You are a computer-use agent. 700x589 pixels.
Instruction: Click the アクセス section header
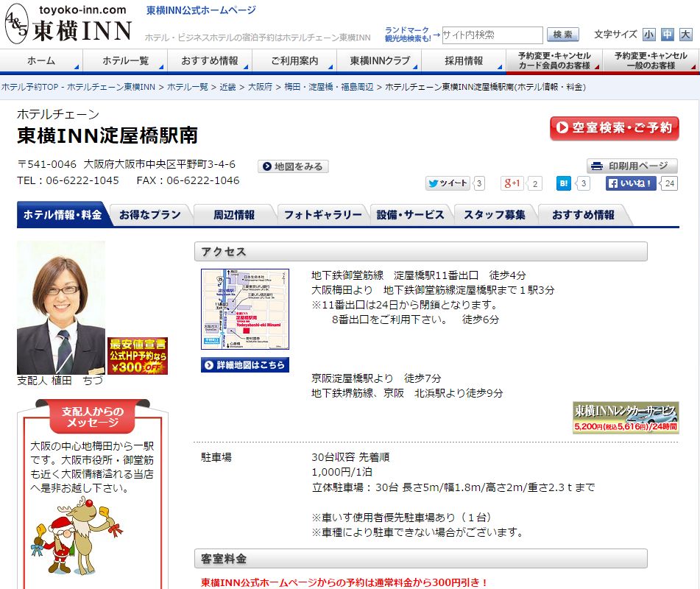point(421,251)
